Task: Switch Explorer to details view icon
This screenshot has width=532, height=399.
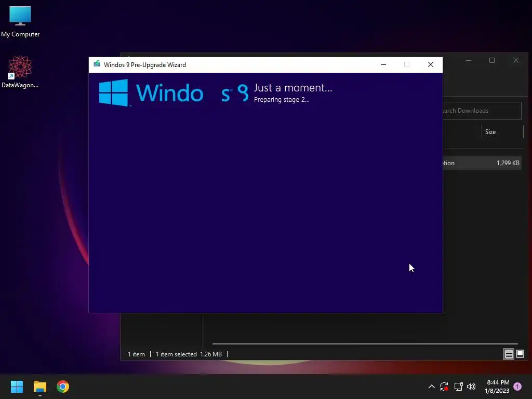Action: [509, 354]
